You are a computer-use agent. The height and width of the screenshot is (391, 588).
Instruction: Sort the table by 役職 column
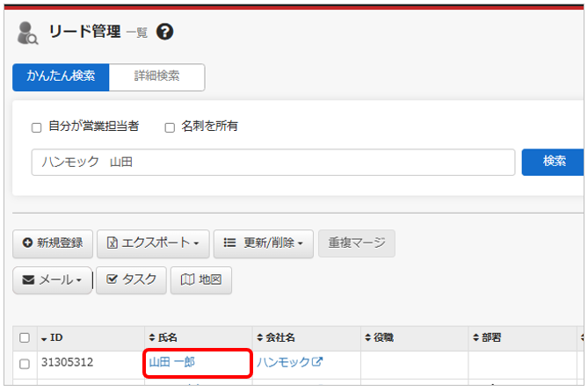[x=380, y=337]
